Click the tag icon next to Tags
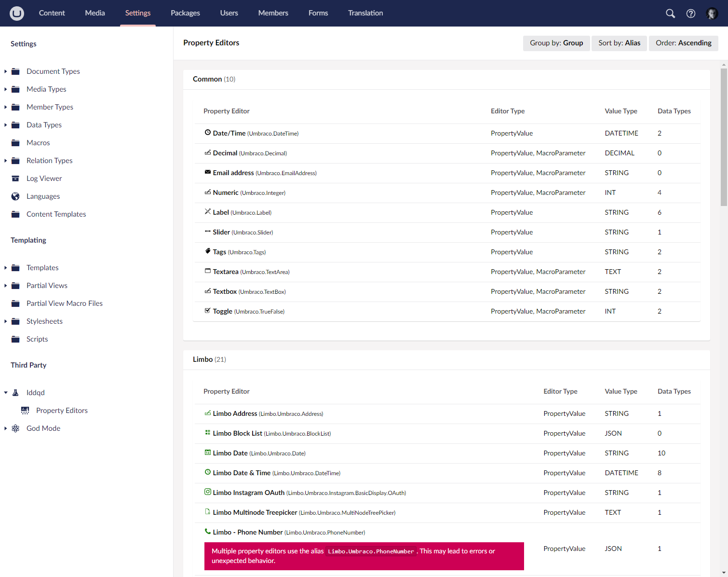The height and width of the screenshot is (577, 728). 207,251
